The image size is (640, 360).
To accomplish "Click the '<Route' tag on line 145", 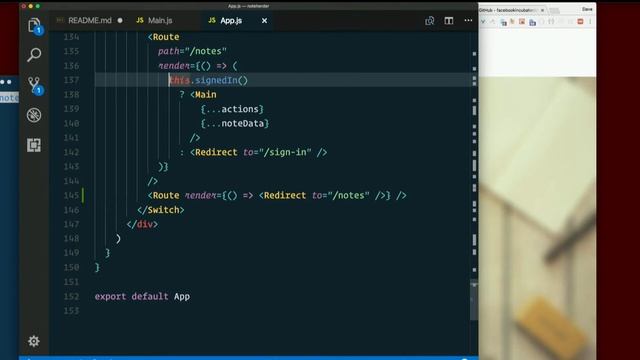I will 163,196.
